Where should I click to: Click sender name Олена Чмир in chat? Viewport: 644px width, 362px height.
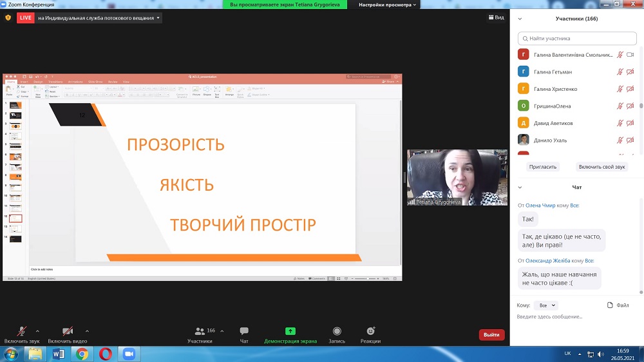coord(540,205)
